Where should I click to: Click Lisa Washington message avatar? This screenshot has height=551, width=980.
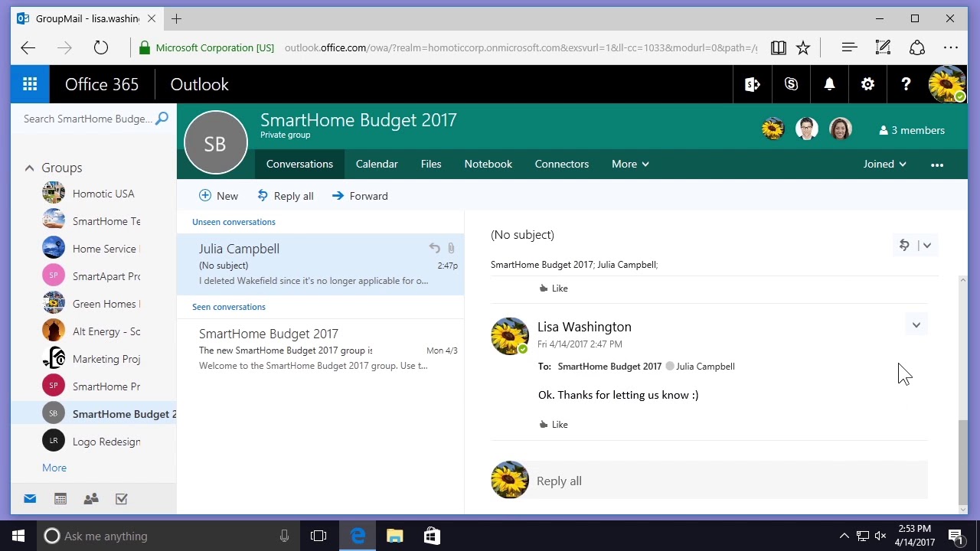pos(510,336)
